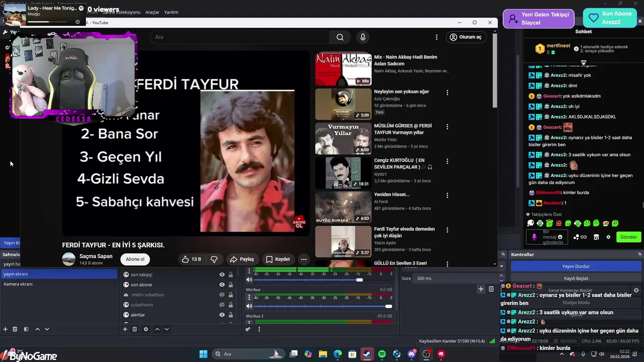Image resolution: width=644 pixels, height=362 pixels.
Task: Open options for Cengiz Kurtoğlu video
Action: click(447, 161)
